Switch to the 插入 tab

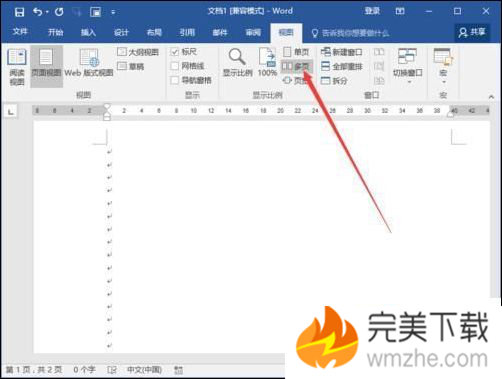pyautogui.click(x=88, y=32)
